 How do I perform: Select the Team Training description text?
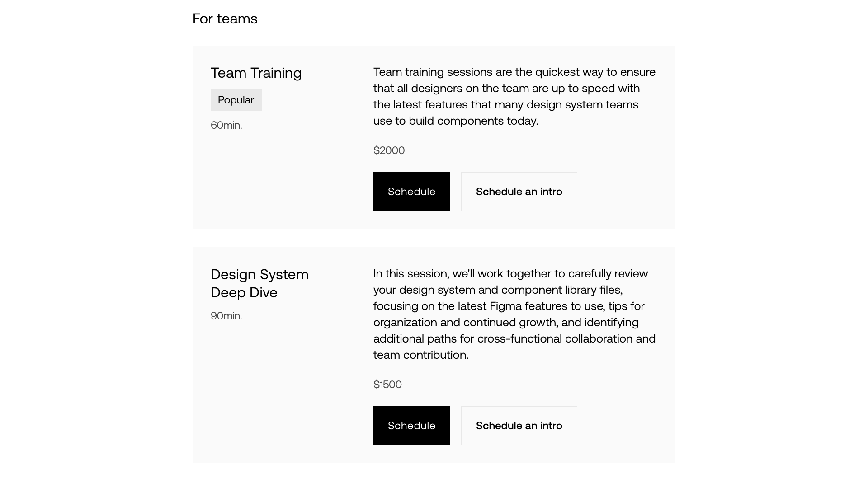click(x=514, y=96)
